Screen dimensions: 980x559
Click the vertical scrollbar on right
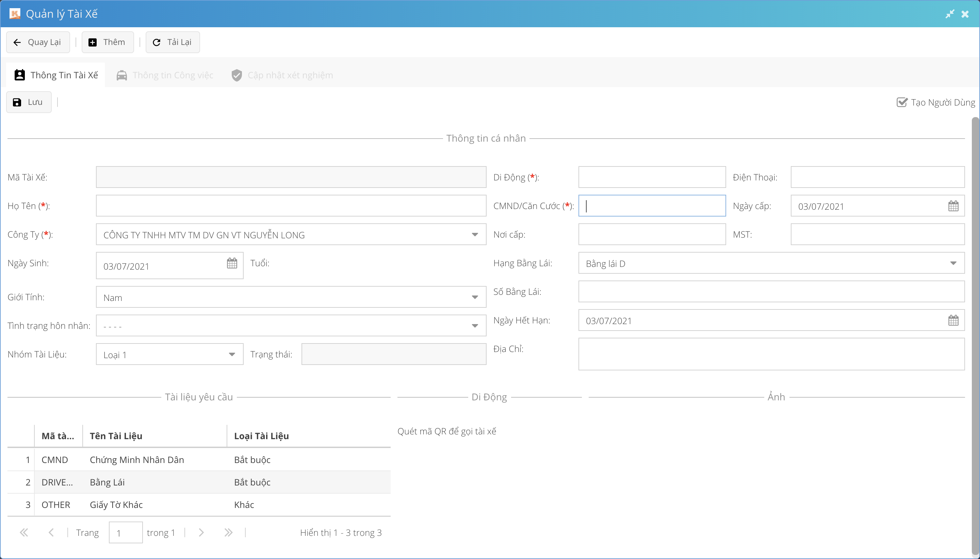point(975,334)
